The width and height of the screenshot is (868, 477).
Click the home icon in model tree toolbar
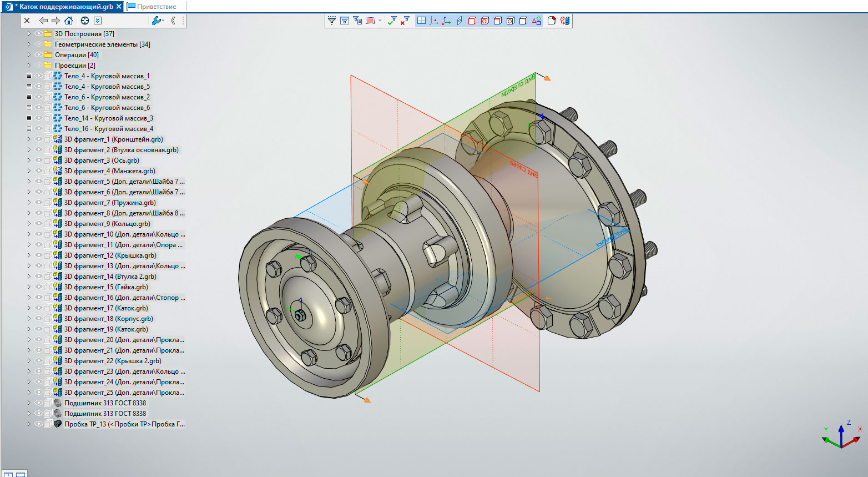coord(69,21)
